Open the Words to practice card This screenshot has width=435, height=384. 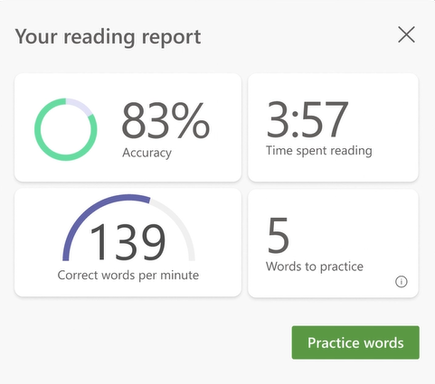pyautogui.click(x=333, y=243)
